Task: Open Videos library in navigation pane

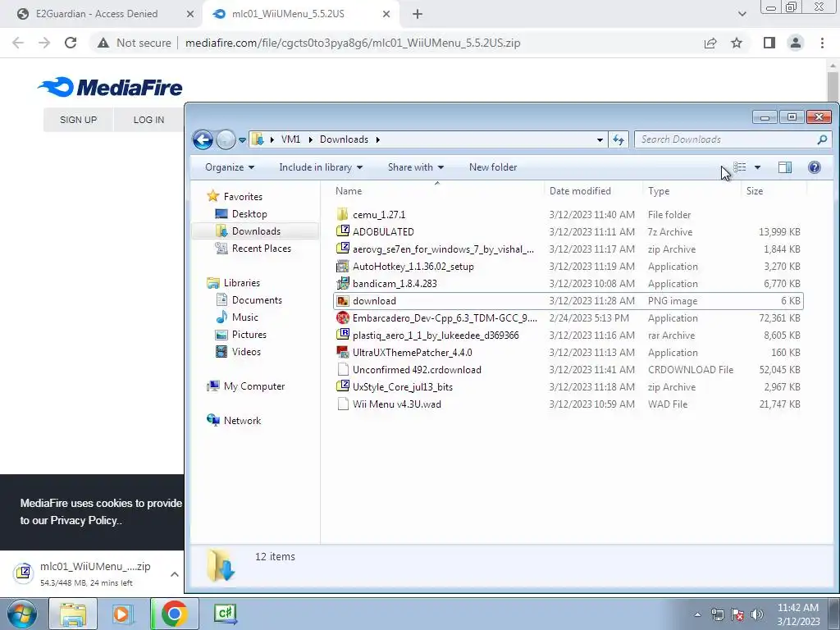Action: coord(246,351)
